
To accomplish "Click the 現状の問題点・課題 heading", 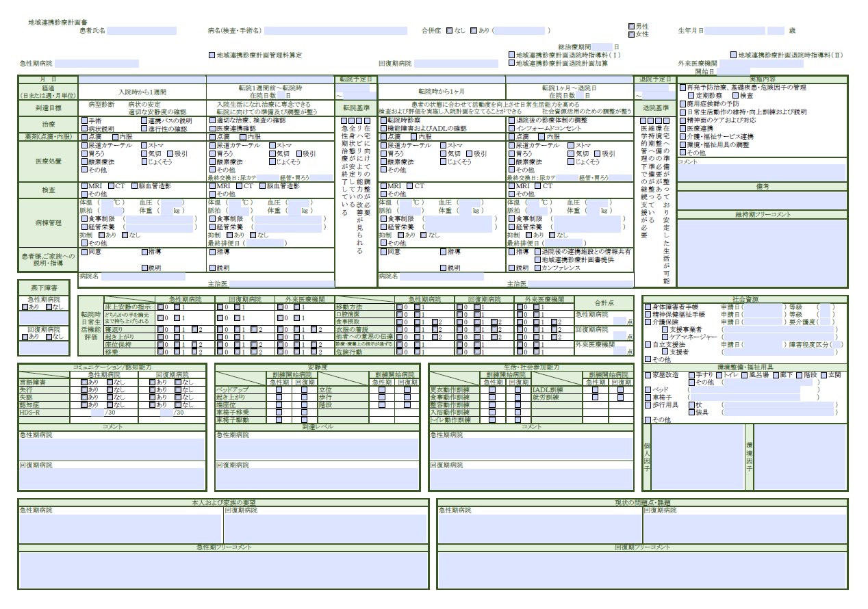I will 642,503.
